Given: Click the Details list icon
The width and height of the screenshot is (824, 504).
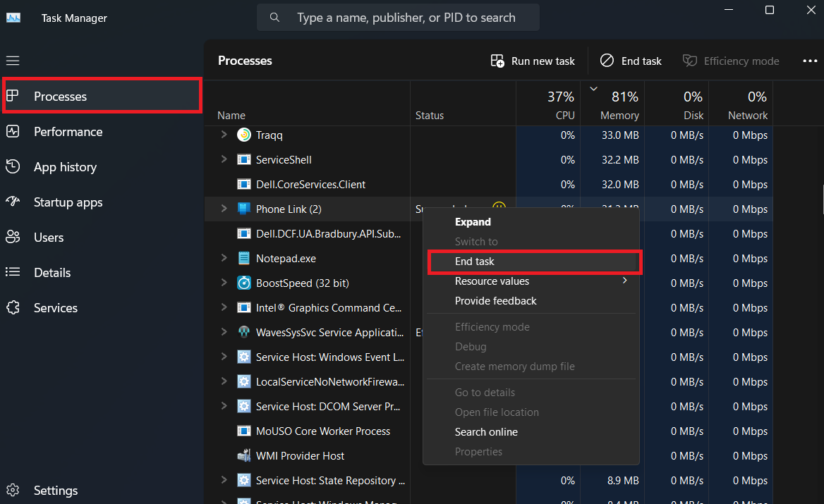Looking at the screenshot, I should [13, 272].
